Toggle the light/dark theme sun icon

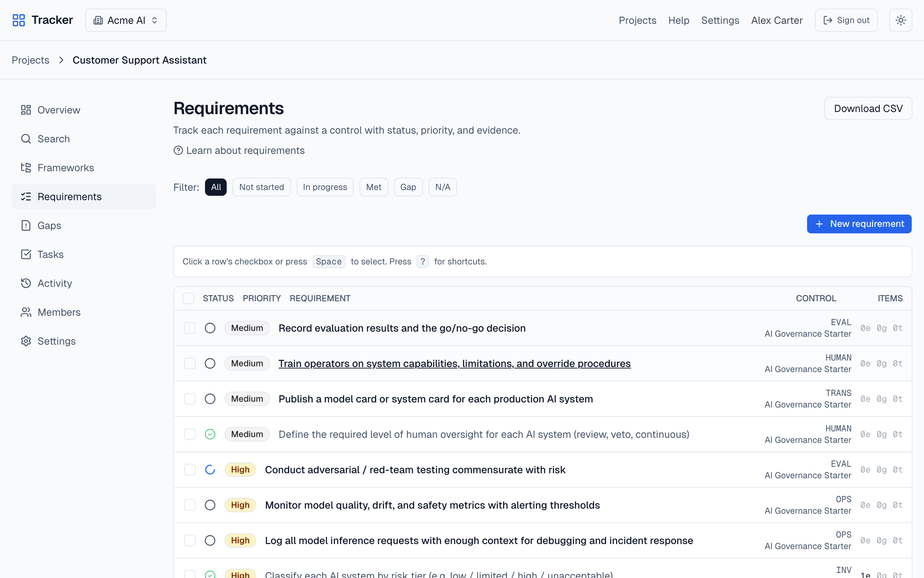tap(900, 20)
